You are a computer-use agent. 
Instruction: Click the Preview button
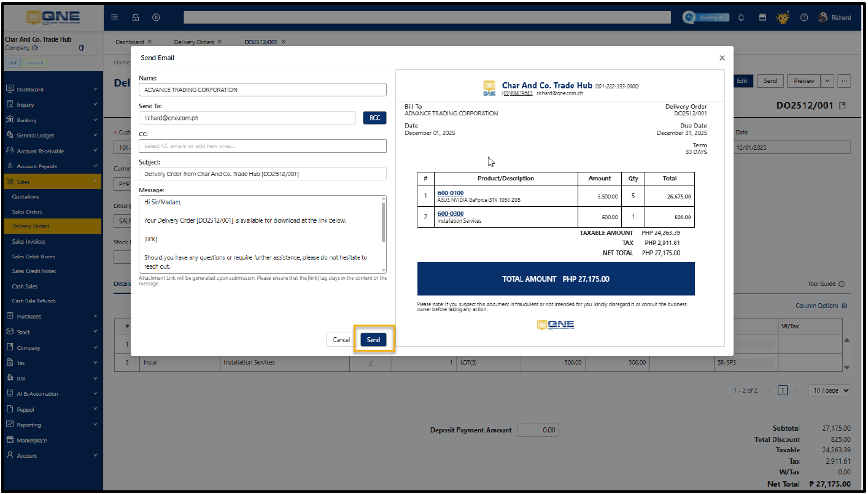[x=804, y=81]
